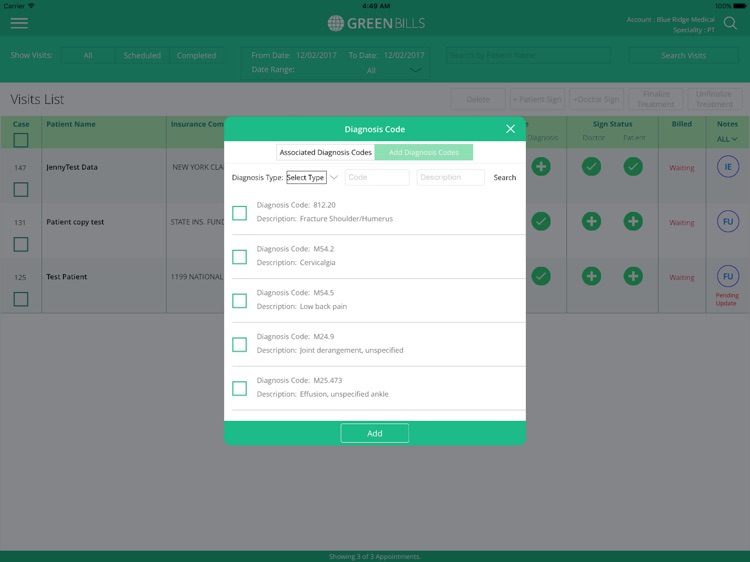Image resolution: width=750 pixels, height=562 pixels.
Task: Open the hamburger menu
Action: 19,23
